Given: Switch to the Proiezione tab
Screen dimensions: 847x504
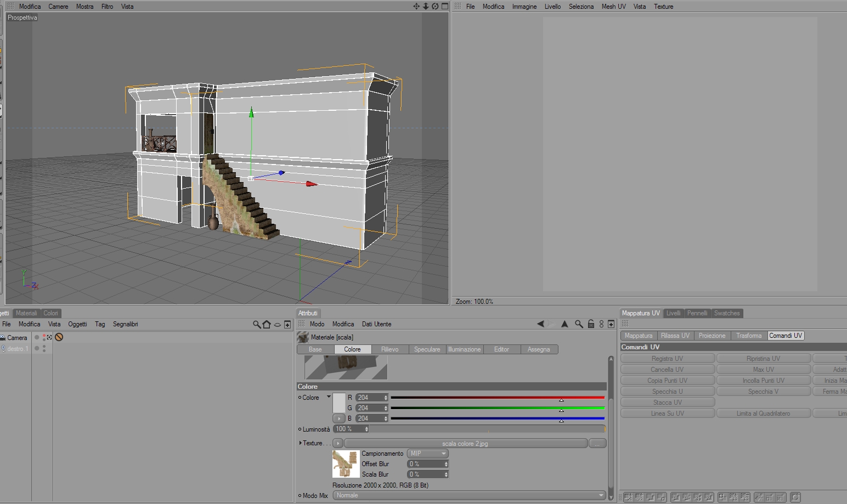Looking at the screenshot, I should point(712,336).
